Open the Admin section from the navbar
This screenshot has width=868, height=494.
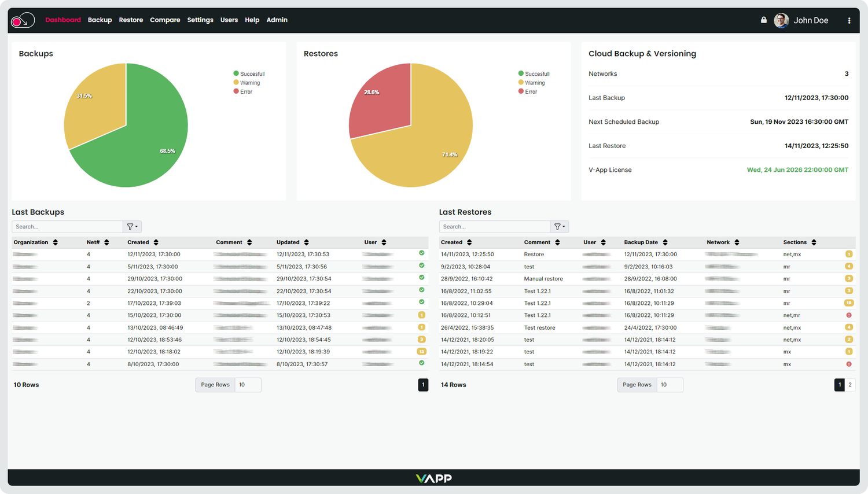pyautogui.click(x=277, y=20)
